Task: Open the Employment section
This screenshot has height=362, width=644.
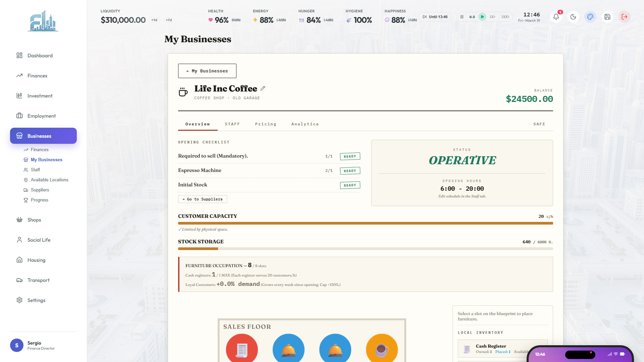Action: (43, 116)
